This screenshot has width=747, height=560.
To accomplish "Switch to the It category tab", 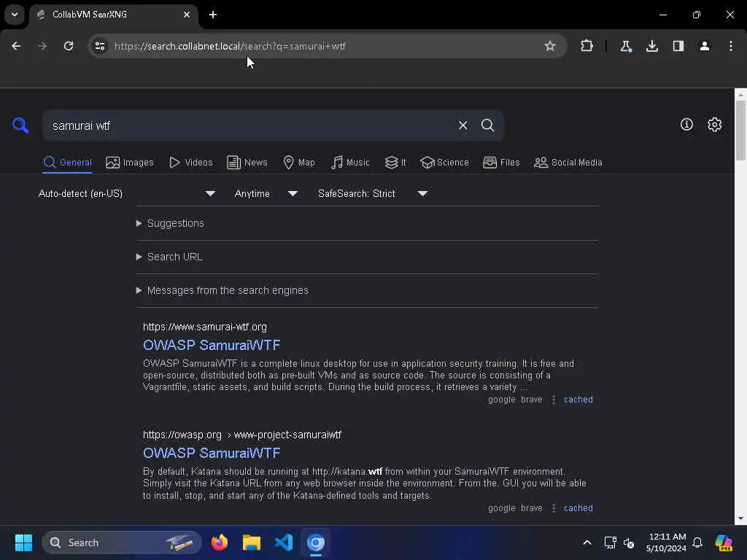I will [x=395, y=163].
